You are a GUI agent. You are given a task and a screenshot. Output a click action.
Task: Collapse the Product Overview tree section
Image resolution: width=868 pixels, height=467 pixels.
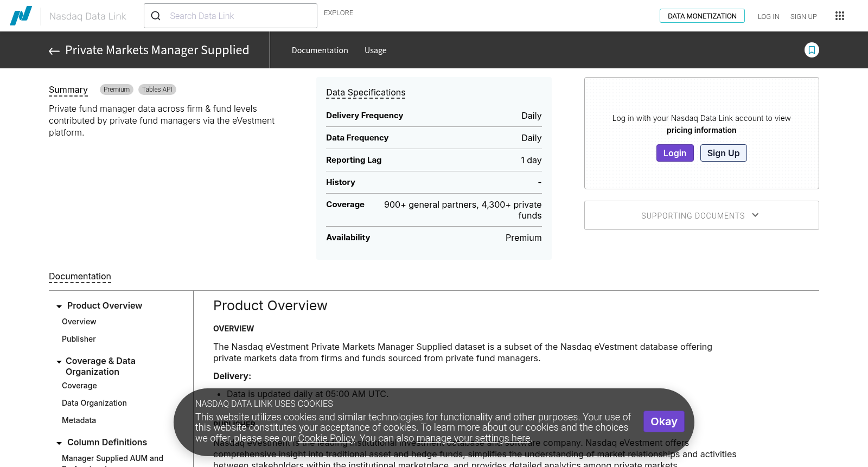pos(59,306)
